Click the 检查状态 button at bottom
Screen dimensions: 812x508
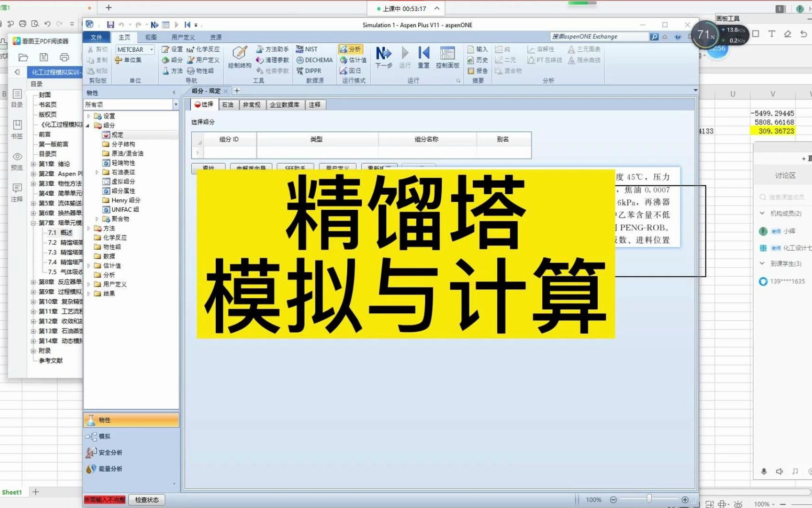pyautogui.click(x=146, y=500)
